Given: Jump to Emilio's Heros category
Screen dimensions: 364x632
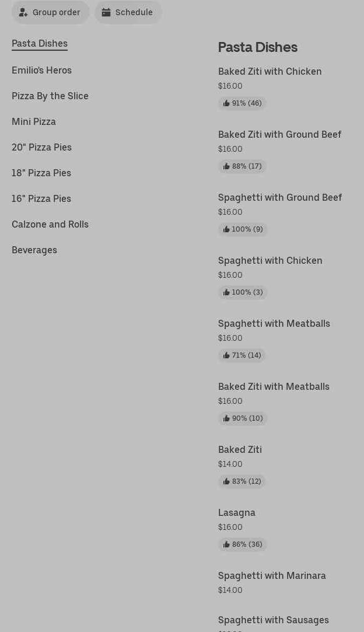Looking at the screenshot, I should point(41,70).
